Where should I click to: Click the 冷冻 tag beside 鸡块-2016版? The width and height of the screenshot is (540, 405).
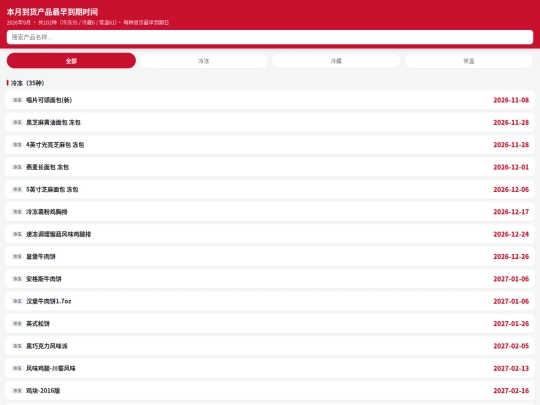pyautogui.click(x=17, y=391)
